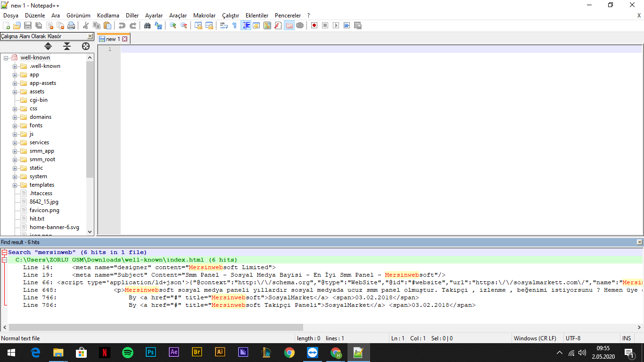Close the new 1 tab with its X
Screen dimensions: 644x362
pos(125,39)
